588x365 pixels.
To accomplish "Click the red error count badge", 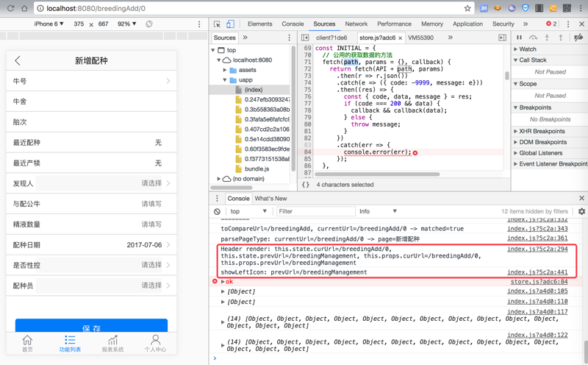I will [x=551, y=24].
